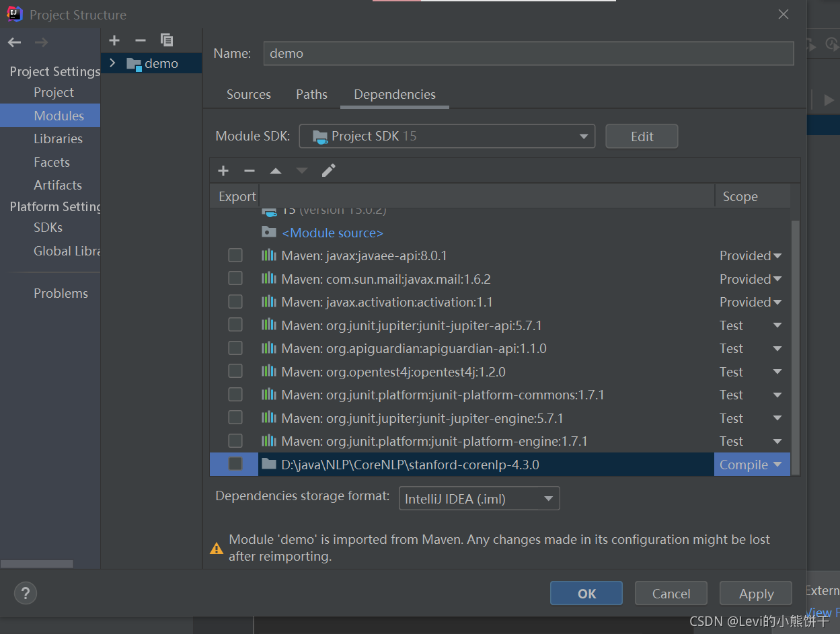Open the Problems section
The width and height of the screenshot is (840, 634).
(x=61, y=293)
